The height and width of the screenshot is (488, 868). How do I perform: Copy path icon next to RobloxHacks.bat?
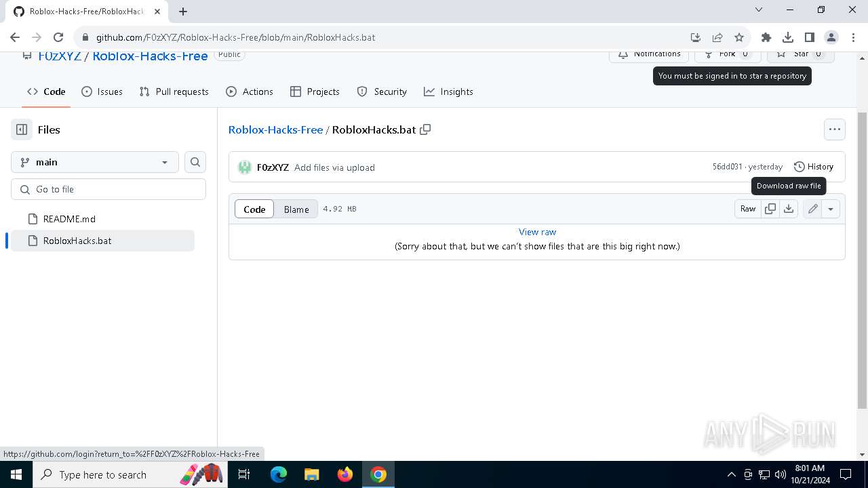(x=425, y=129)
